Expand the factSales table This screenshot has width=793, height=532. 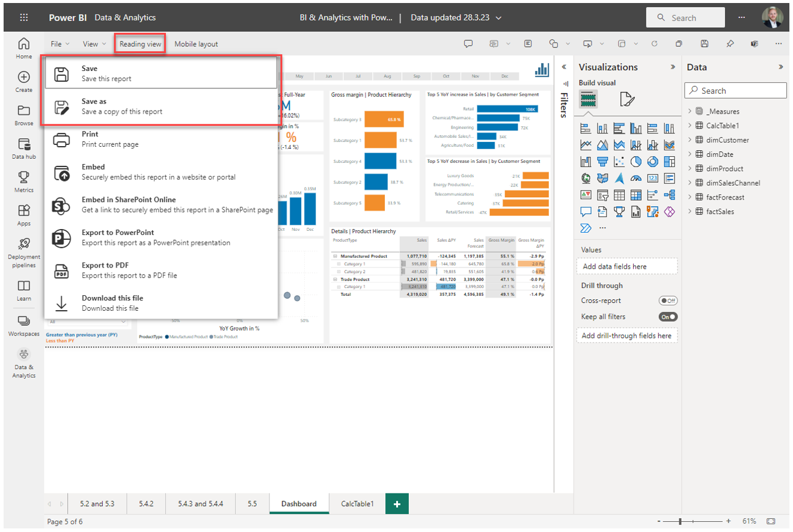click(690, 212)
